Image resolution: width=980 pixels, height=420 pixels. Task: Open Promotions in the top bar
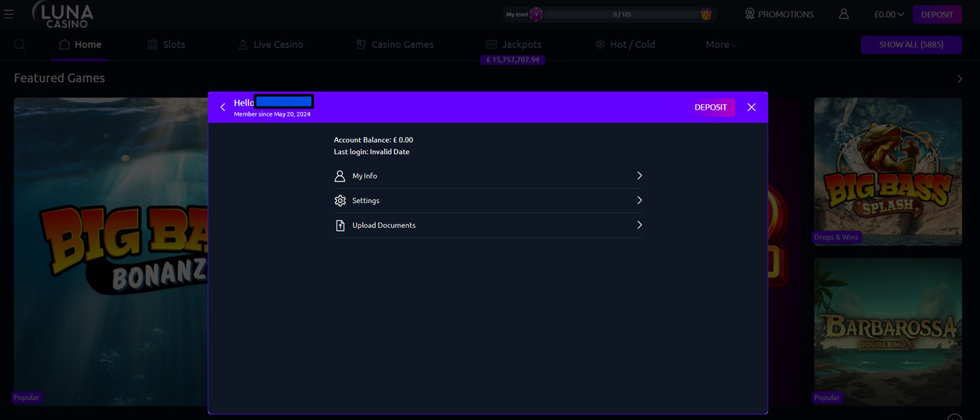779,14
